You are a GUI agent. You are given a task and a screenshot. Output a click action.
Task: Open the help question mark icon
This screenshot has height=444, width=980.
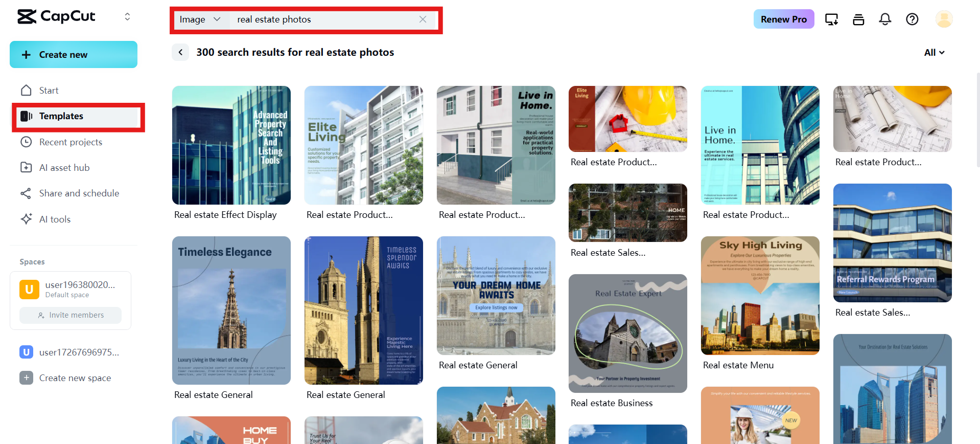pos(912,19)
